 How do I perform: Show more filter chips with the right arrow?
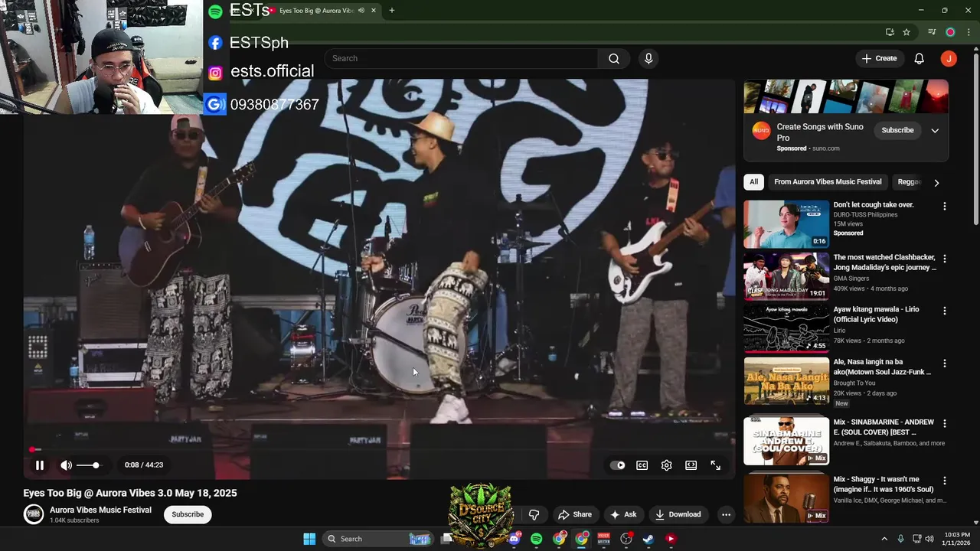[936, 183]
